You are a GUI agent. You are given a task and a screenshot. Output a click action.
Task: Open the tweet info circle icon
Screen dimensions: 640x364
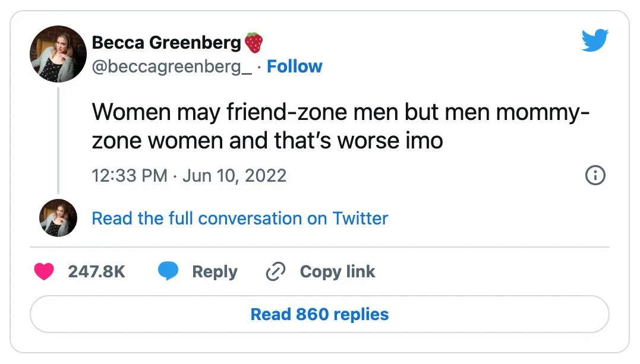595,175
